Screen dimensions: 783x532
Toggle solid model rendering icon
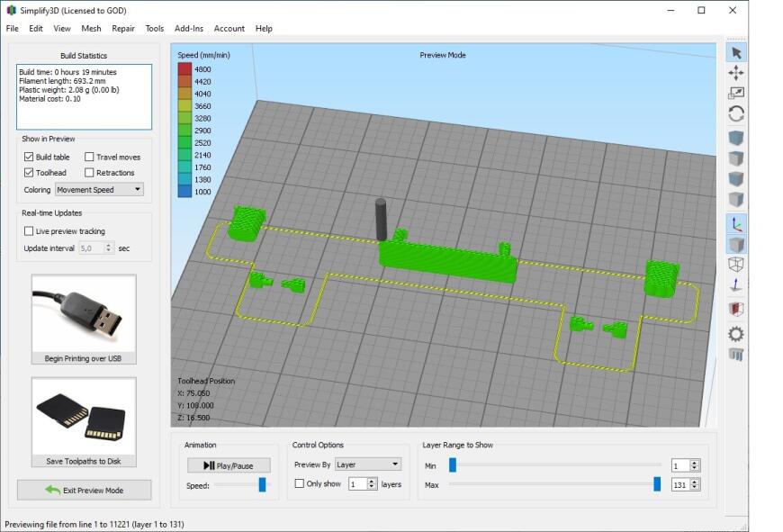(736, 245)
